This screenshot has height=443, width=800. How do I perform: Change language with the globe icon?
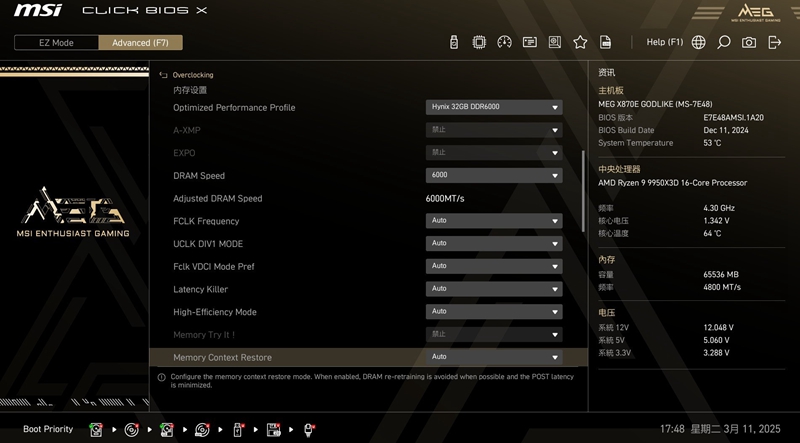coord(698,43)
